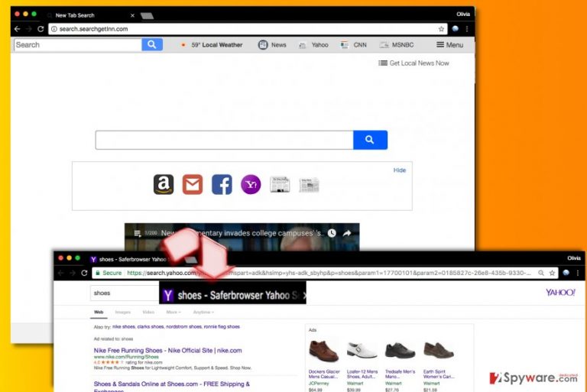The width and height of the screenshot is (587, 392).
Task: Click forward arrow in searchgetlnn window
Action: [29, 29]
